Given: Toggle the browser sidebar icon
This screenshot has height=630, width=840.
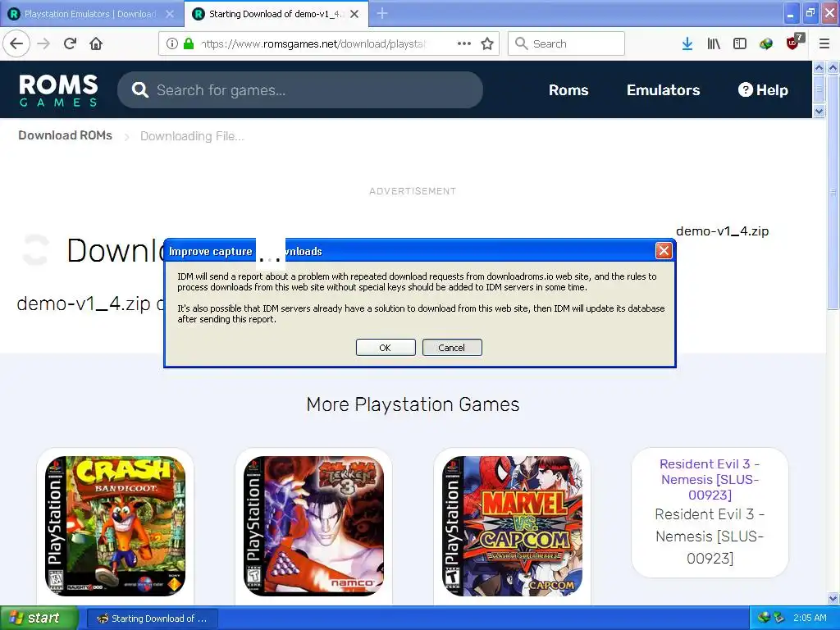Looking at the screenshot, I should point(740,43).
